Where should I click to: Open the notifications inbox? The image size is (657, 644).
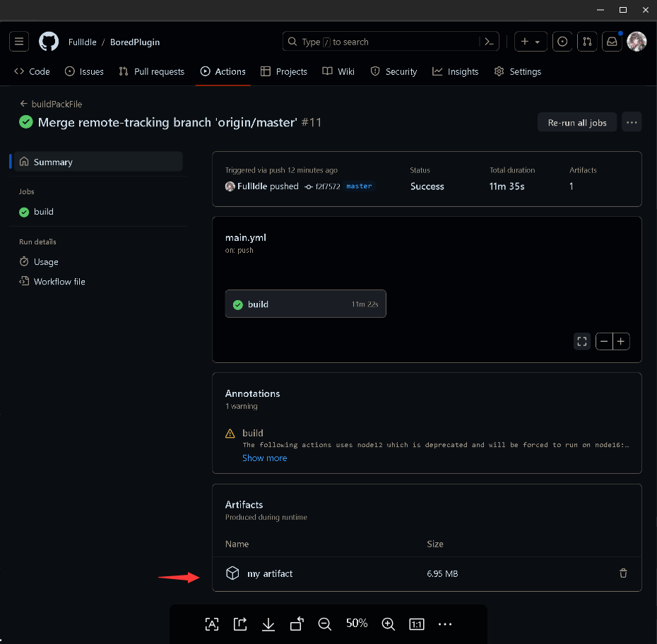click(612, 42)
